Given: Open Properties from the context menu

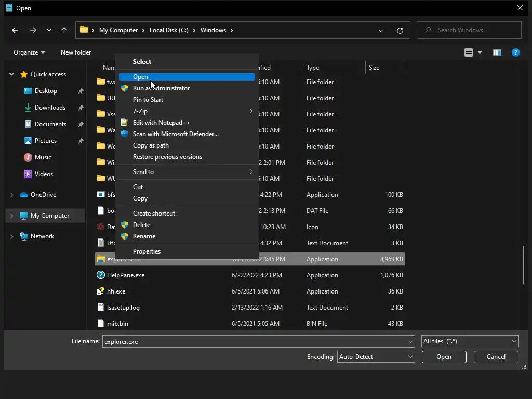Looking at the screenshot, I should (187, 251).
